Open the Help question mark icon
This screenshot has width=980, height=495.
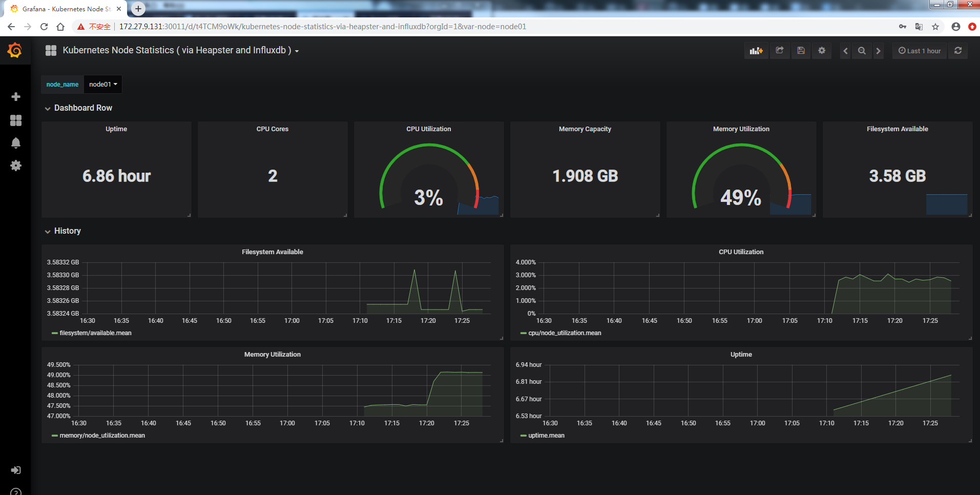(x=16, y=492)
